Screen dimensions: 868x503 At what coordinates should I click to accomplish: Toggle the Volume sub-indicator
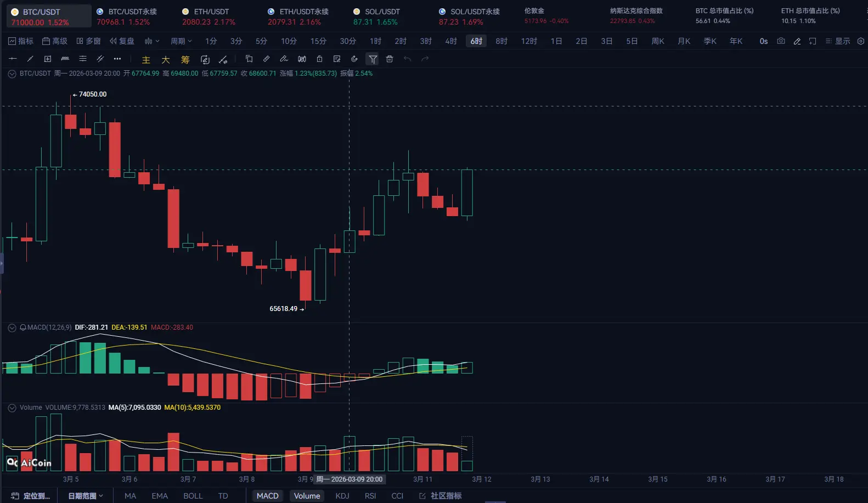pyautogui.click(x=307, y=496)
